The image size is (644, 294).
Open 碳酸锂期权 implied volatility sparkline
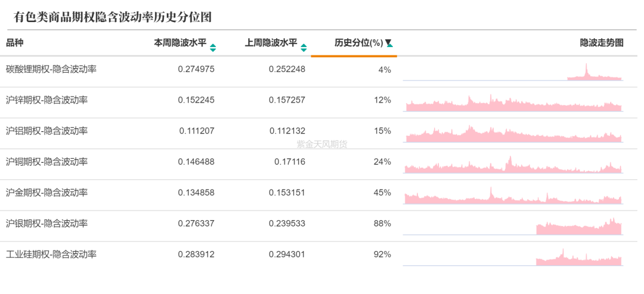[x=513, y=72]
